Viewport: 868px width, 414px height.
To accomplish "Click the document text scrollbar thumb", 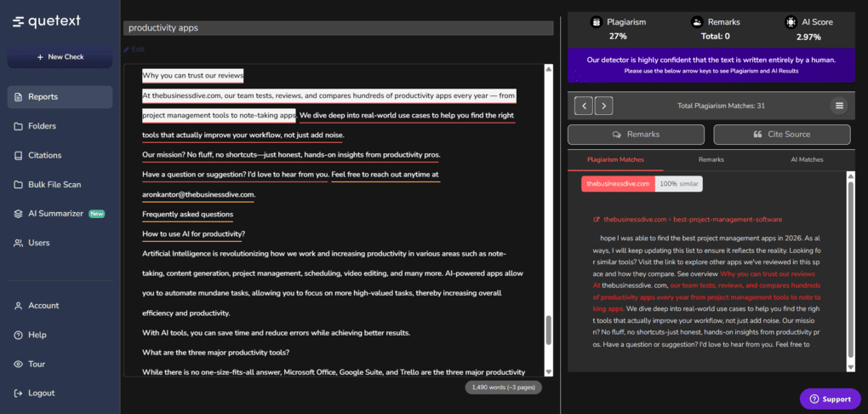I will click(x=549, y=331).
